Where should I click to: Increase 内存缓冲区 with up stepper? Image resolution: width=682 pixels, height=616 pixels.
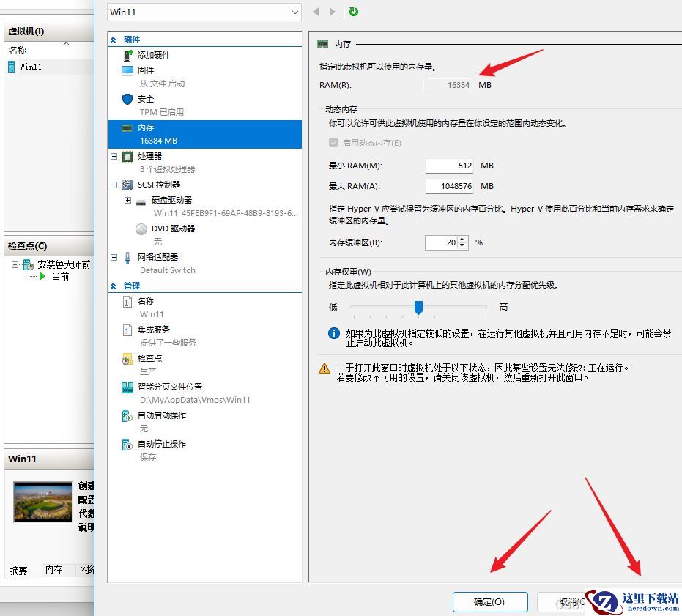pos(462,240)
